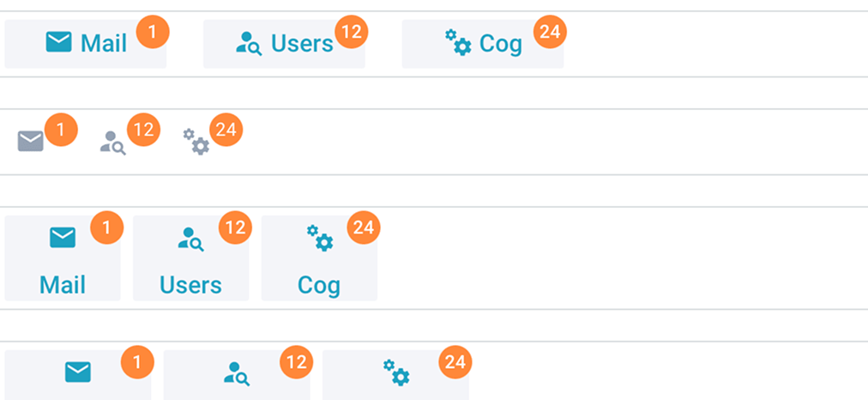The image size is (868, 400).
Task: Click the gray mail envelope icon
Action: 30,141
